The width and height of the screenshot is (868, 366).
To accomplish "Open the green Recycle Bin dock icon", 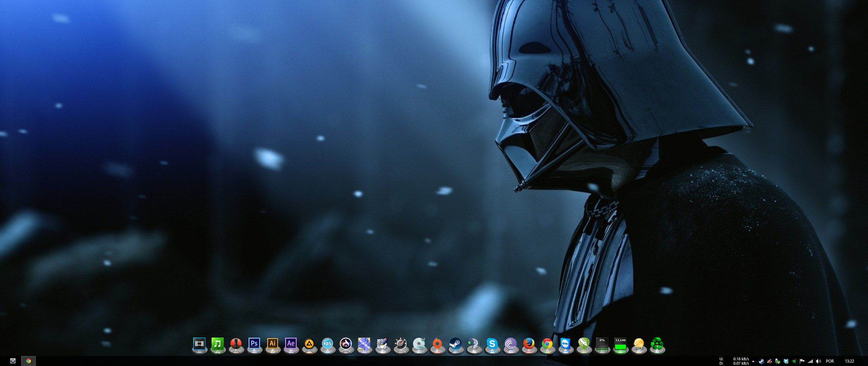I will [x=657, y=344].
